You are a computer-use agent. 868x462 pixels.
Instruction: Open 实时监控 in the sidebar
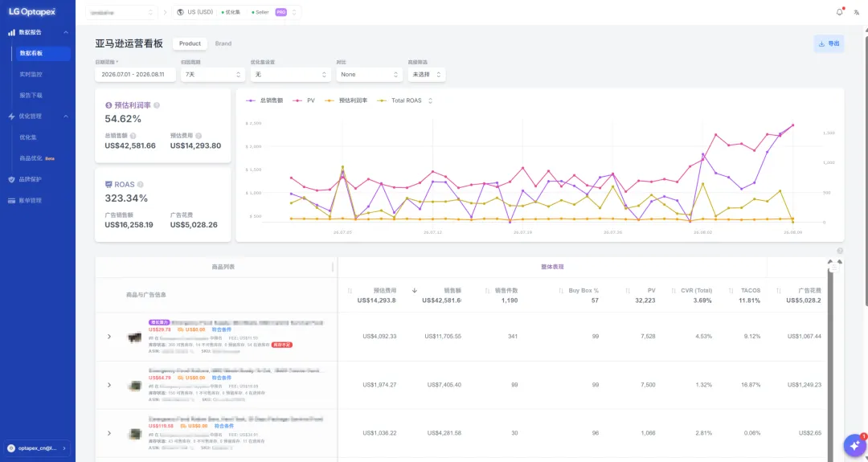pyautogui.click(x=31, y=74)
